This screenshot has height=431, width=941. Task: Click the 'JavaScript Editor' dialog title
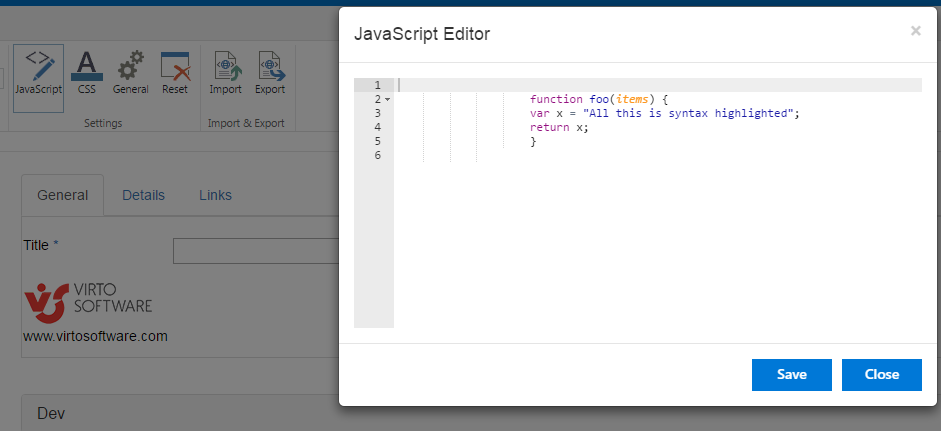pyautogui.click(x=422, y=34)
